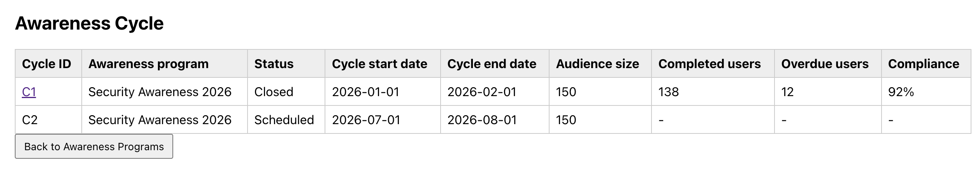Click the Compliance column header

923,64
